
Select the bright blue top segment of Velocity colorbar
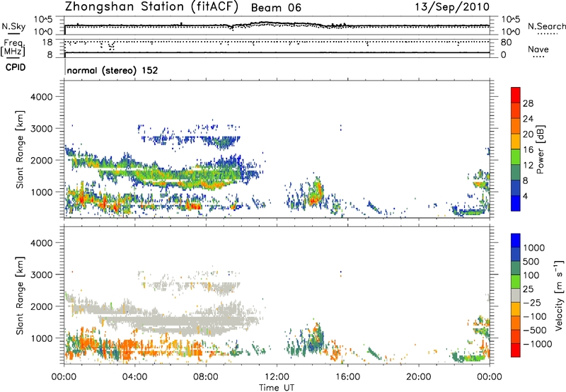[x=516, y=241]
